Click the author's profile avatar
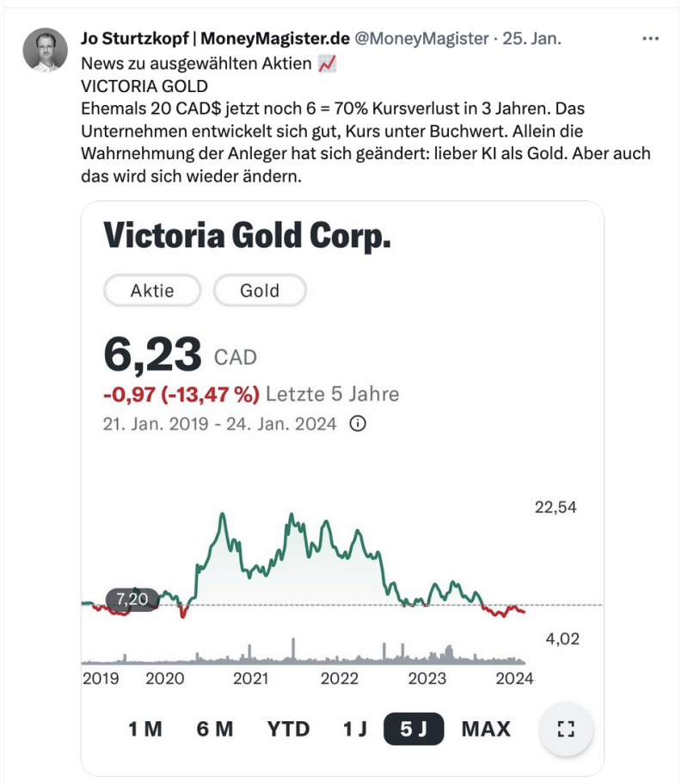Image resolution: width=688 pixels, height=784 pixels. tap(45, 50)
